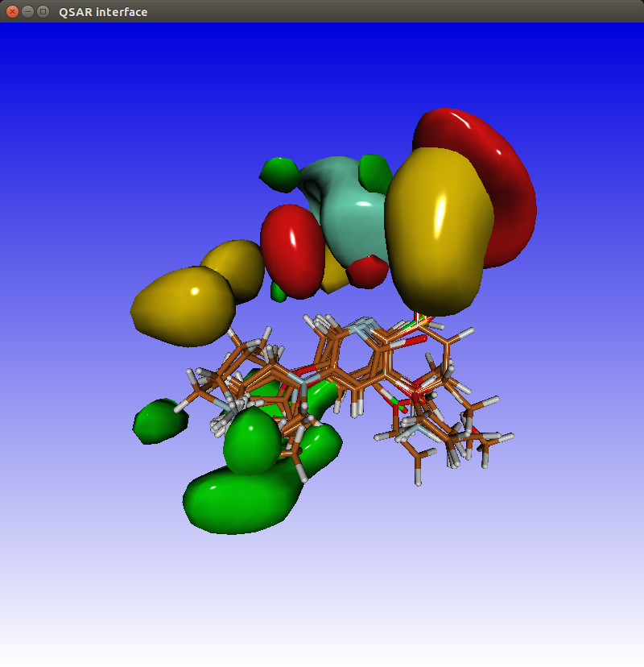Select the small green blob at teal surface's upper-left
Screen dimensions: 644x667
pos(280,174)
